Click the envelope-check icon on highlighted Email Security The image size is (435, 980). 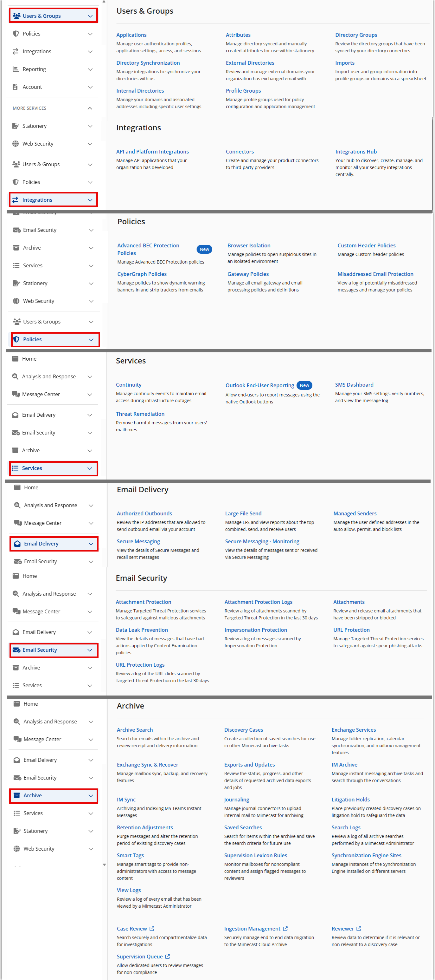pyautogui.click(x=16, y=650)
